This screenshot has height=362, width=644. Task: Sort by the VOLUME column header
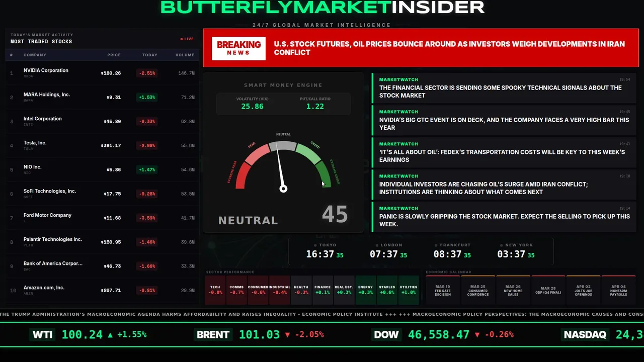(x=185, y=55)
